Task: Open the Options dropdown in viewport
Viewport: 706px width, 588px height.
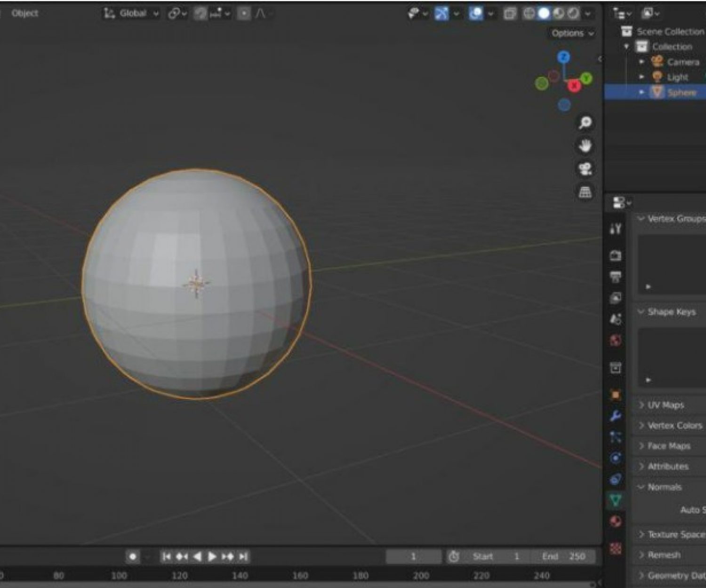Action: [x=572, y=33]
